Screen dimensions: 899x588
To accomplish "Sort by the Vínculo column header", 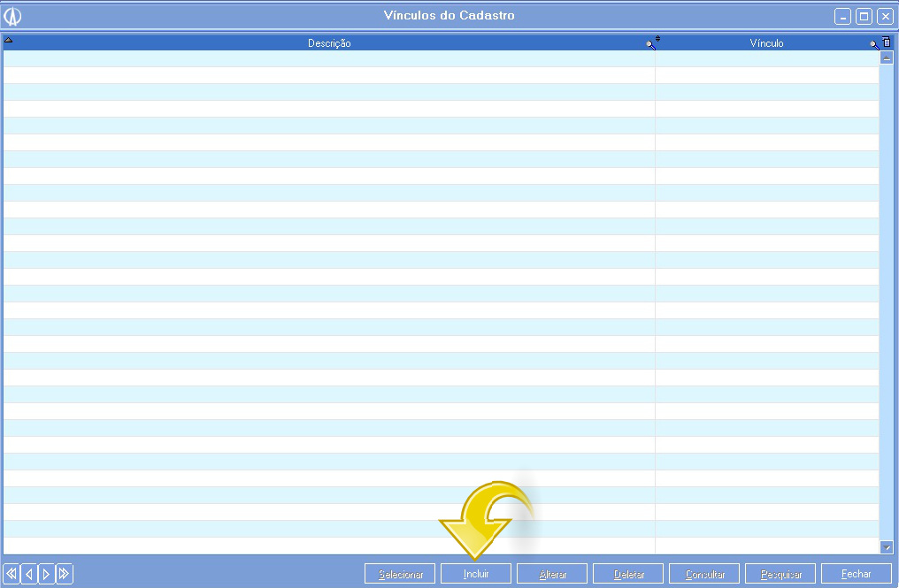I will coord(766,43).
